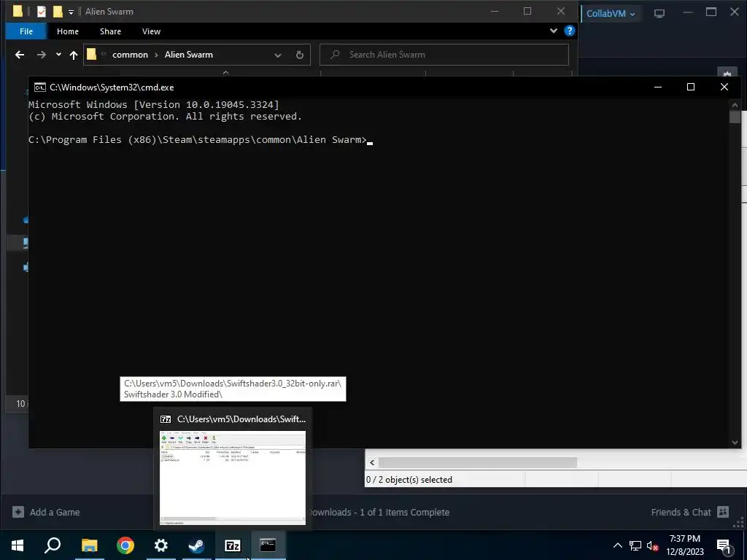Click the new folder quick access icon
This screenshot has height=560, width=747.
58,12
